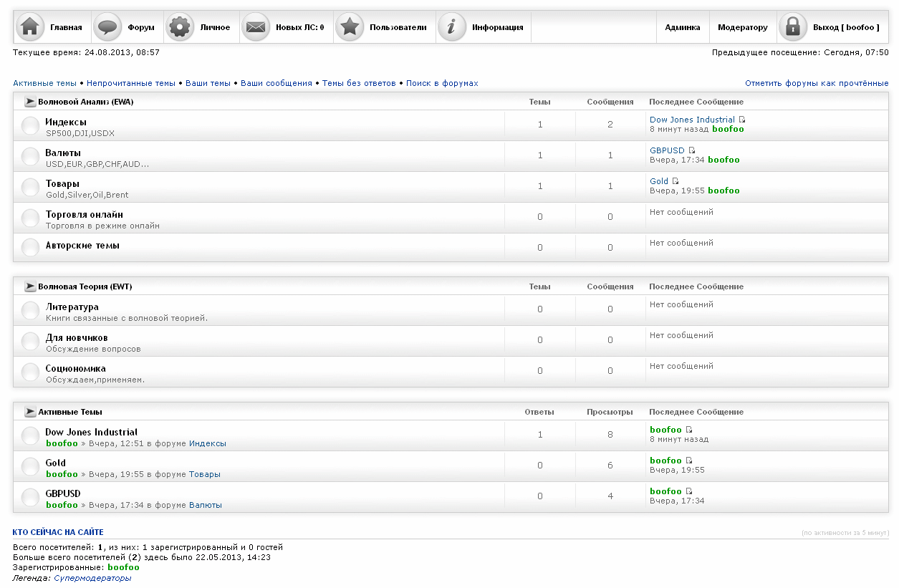
Task: Open the Супермодераторы legend link
Action: [92, 578]
